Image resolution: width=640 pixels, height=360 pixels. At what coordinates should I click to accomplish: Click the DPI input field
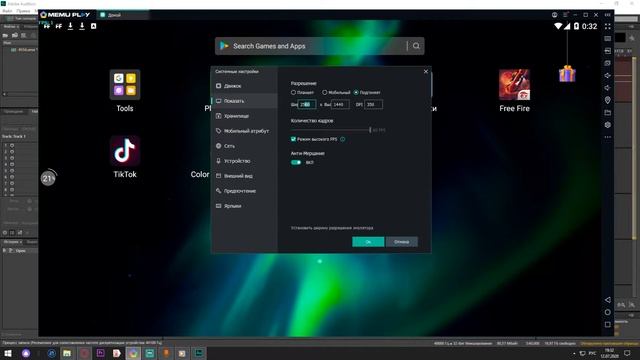pos(373,104)
